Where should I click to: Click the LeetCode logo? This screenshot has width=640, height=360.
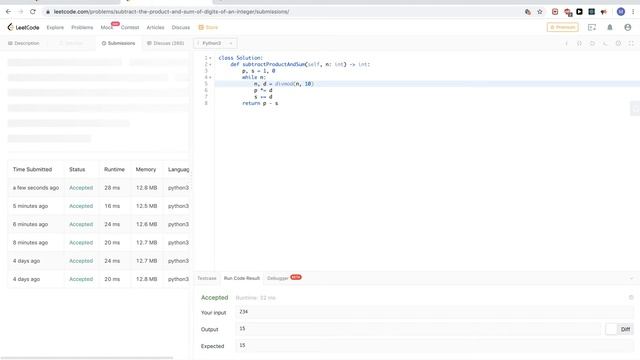23,27
